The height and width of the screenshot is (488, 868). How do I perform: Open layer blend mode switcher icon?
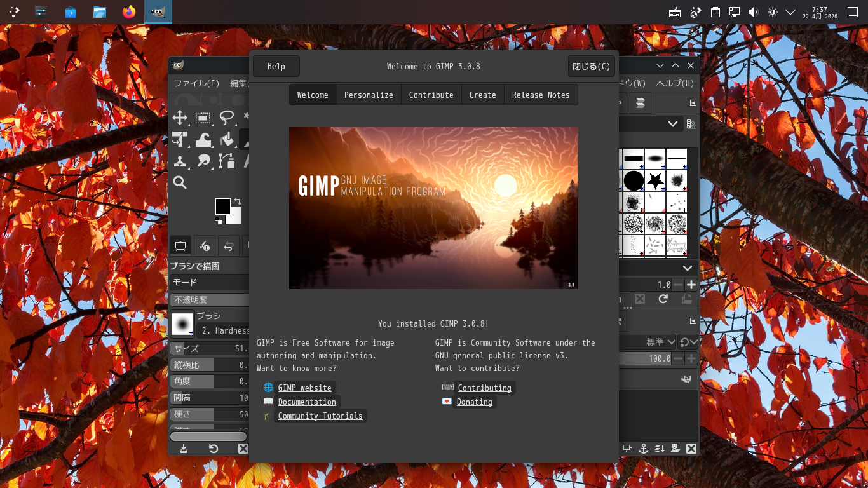click(688, 342)
